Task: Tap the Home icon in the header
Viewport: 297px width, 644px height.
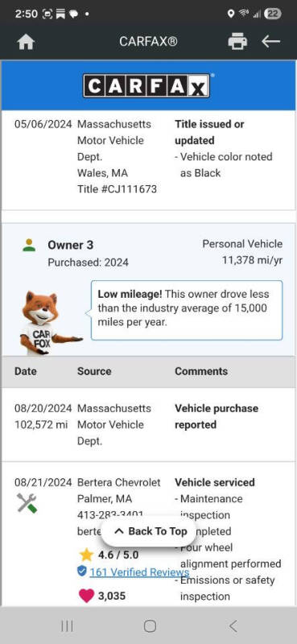Action: 26,42
